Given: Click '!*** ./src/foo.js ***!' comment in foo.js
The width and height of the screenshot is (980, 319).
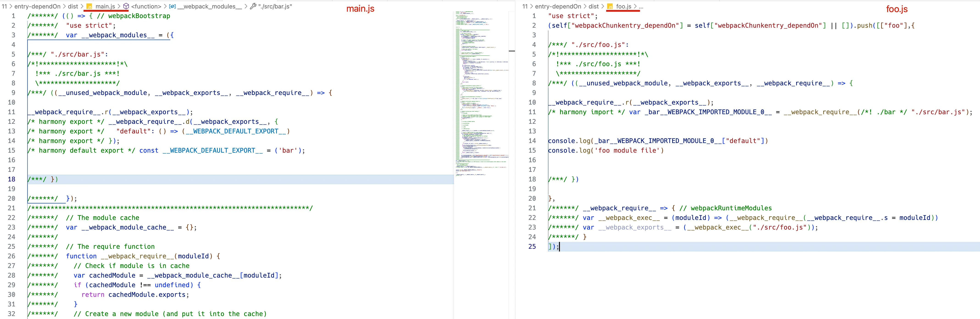Looking at the screenshot, I should [x=598, y=64].
